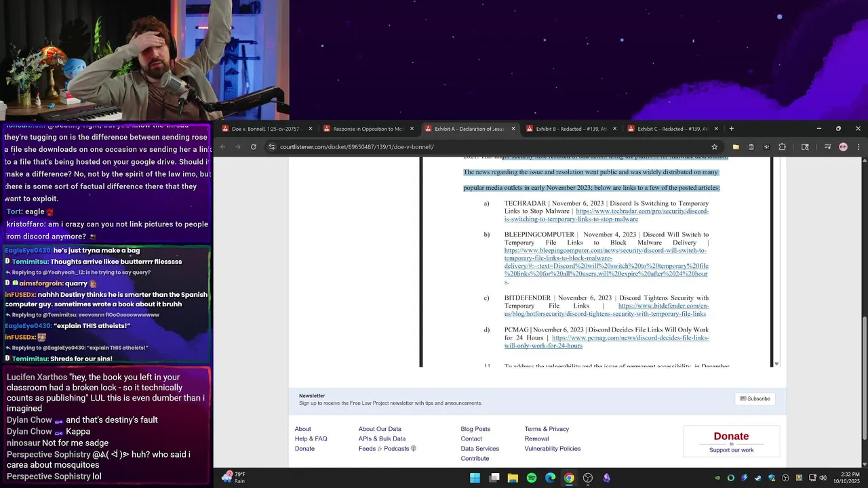Open About Our Data link
The image size is (868, 488).
click(x=380, y=429)
